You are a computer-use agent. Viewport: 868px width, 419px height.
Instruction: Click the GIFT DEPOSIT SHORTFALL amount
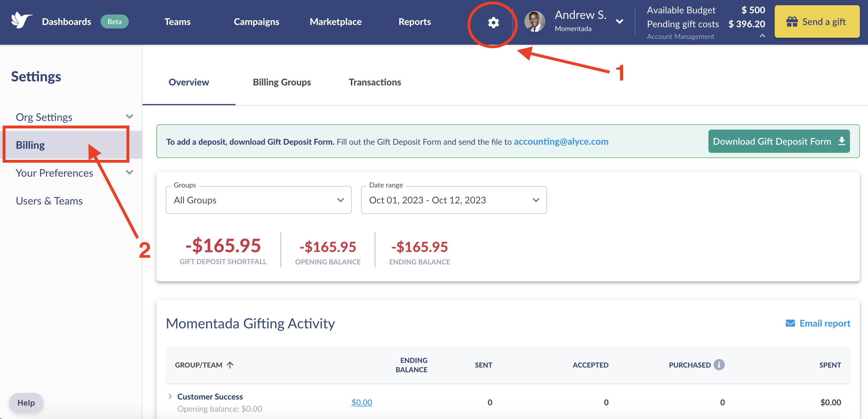[x=223, y=246]
